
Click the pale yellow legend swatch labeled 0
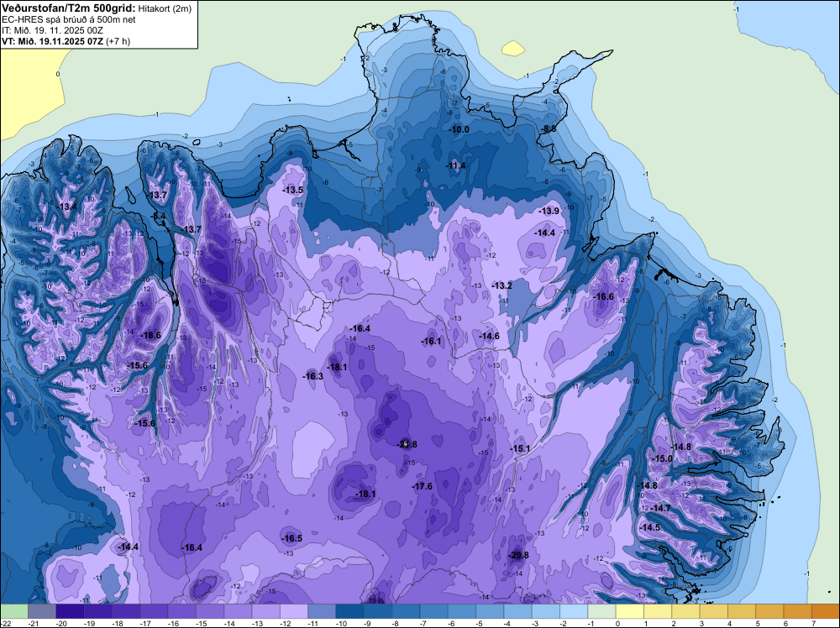[x=629, y=611]
